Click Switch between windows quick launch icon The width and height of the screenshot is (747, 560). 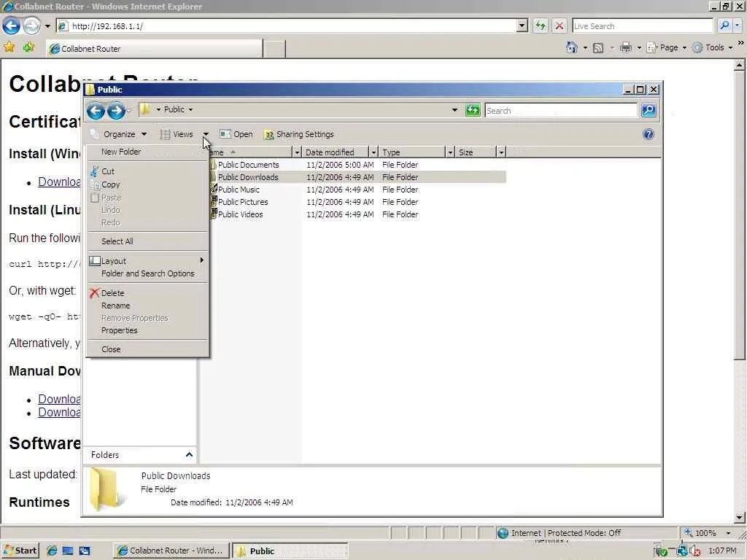(85, 551)
